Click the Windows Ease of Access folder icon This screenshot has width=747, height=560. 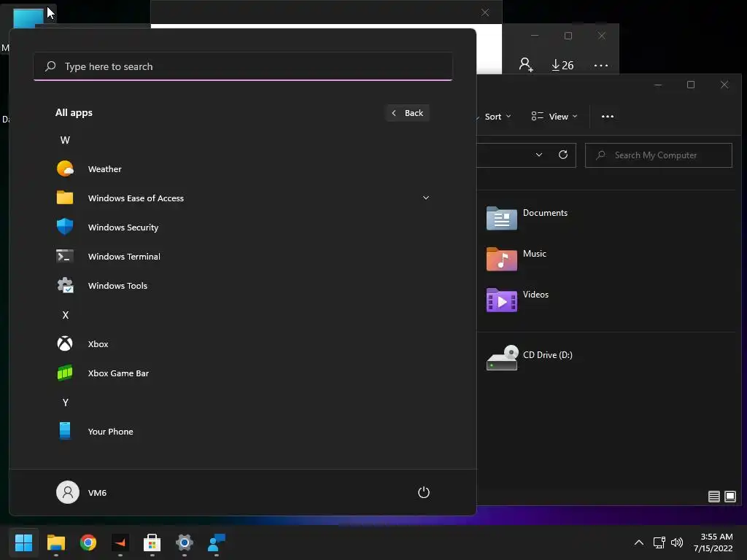65,198
